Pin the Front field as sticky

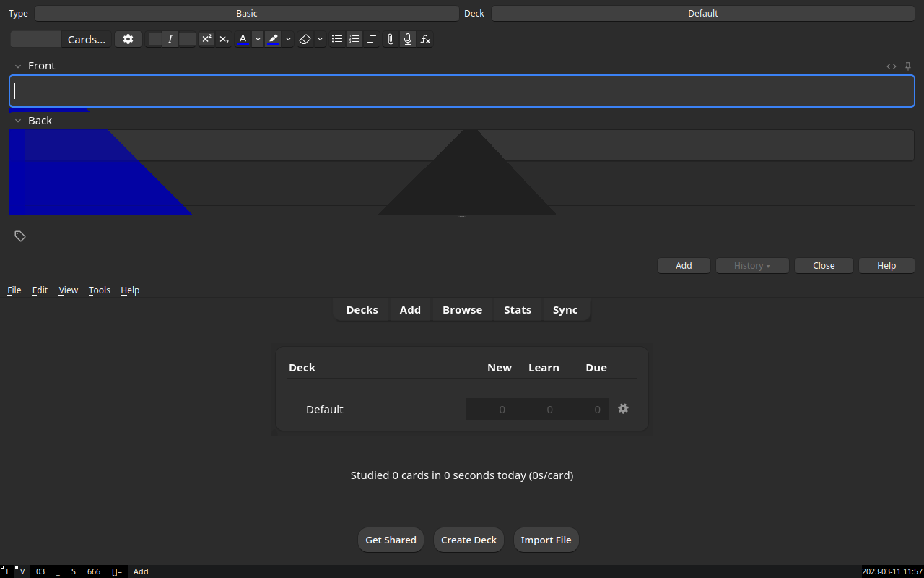pyautogui.click(x=908, y=66)
